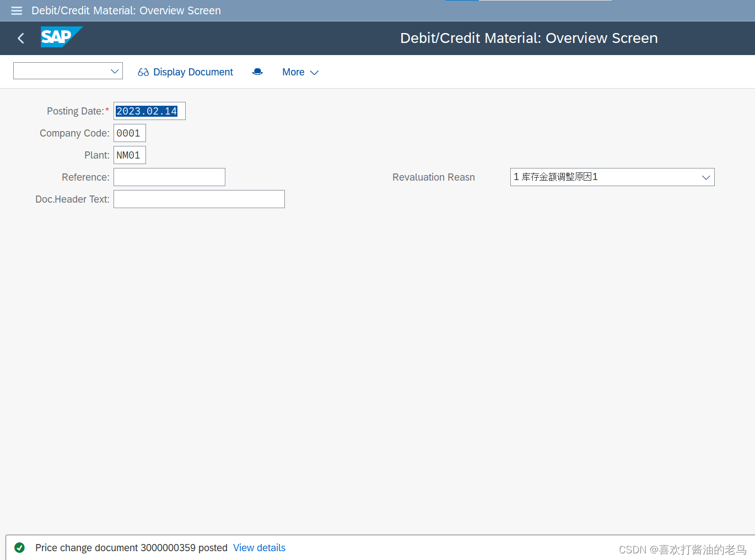Click the green success checkmark icon
This screenshot has width=755, height=560.
click(20, 548)
